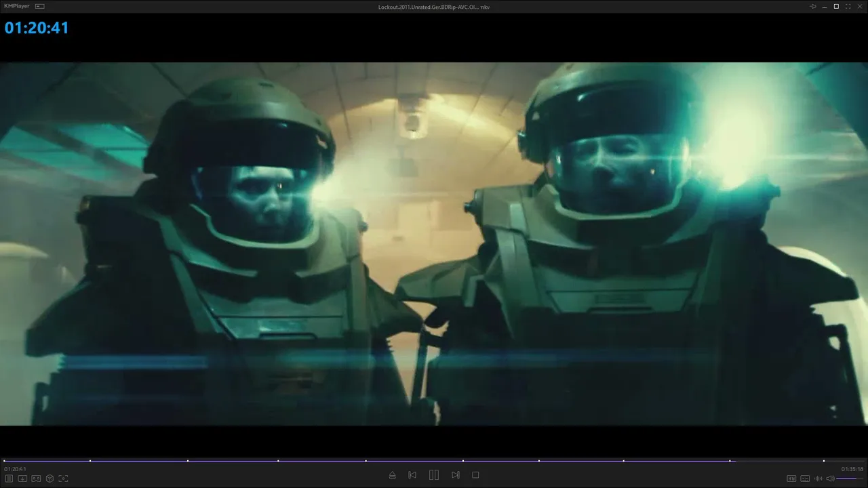Click the elapsed time 01:20:41 label
This screenshot has height=488, width=868.
click(x=15, y=469)
